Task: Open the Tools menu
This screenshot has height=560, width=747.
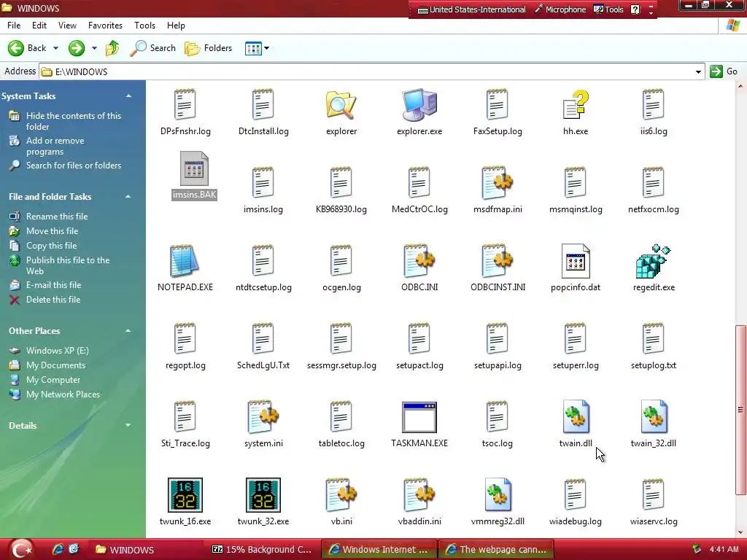Action: (x=145, y=26)
